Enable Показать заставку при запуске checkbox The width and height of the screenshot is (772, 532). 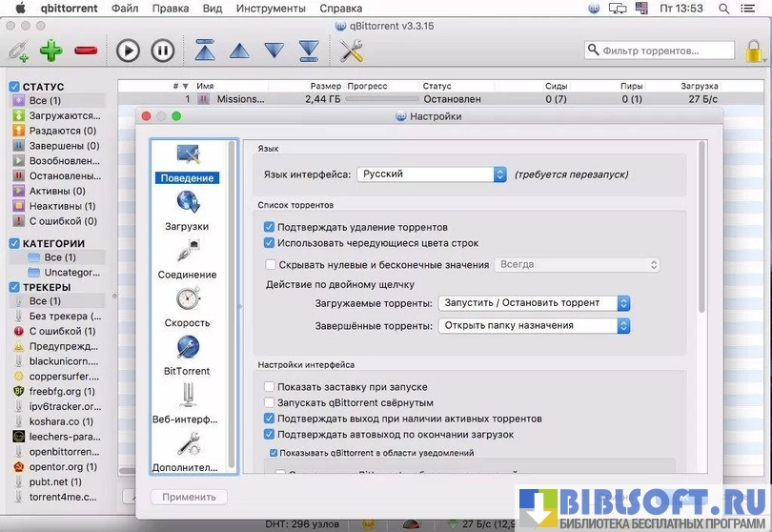(x=271, y=387)
